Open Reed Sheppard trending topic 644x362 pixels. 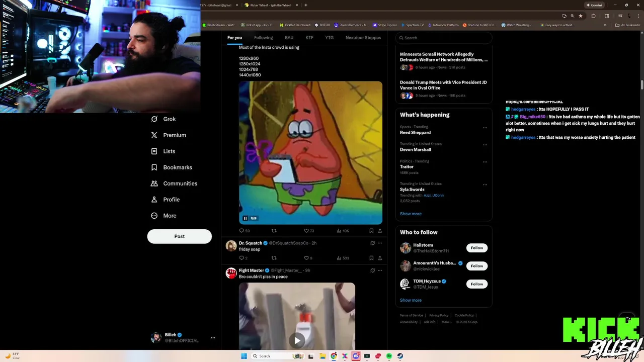coord(415,133)
